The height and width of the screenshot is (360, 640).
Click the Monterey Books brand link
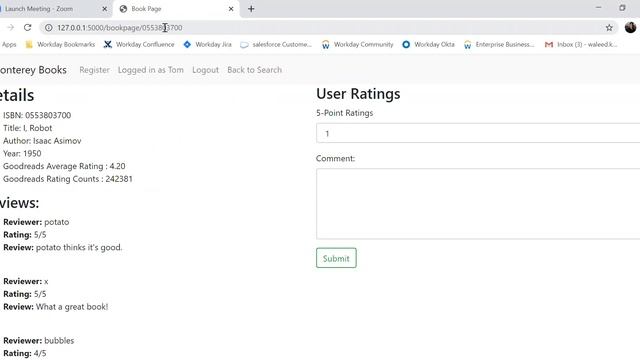pos(33,70)
